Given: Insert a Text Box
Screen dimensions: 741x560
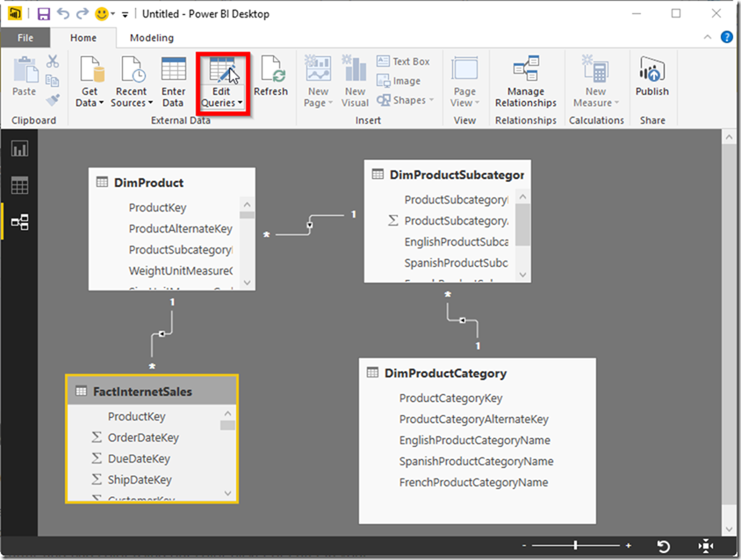Looking at the screenshot, I should [x=403, y=61].
